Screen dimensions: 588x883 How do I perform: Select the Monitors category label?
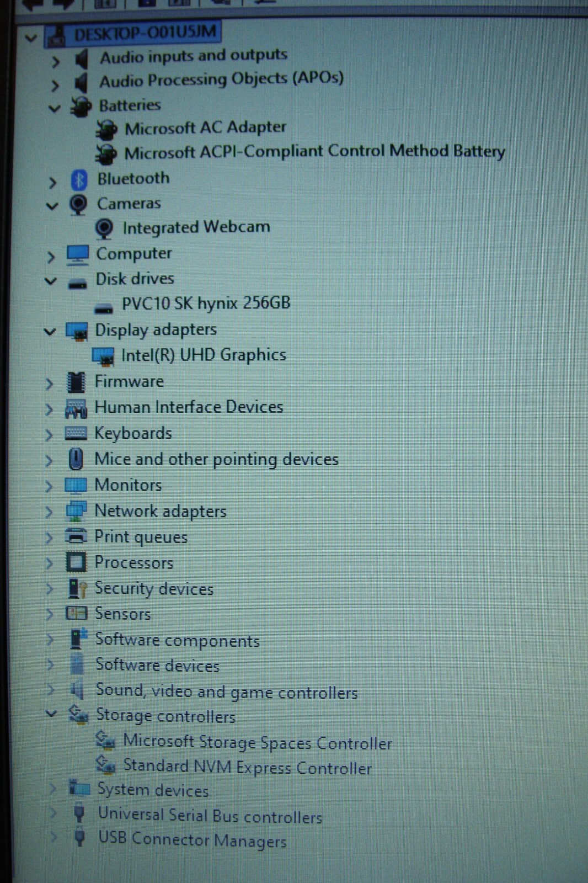point(128,485)
